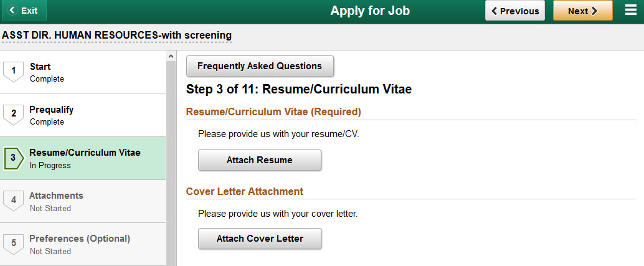This screenshot has height=266, width=644.
Task: Click the Exit back-arrow icon
Action: click(12, 11)
